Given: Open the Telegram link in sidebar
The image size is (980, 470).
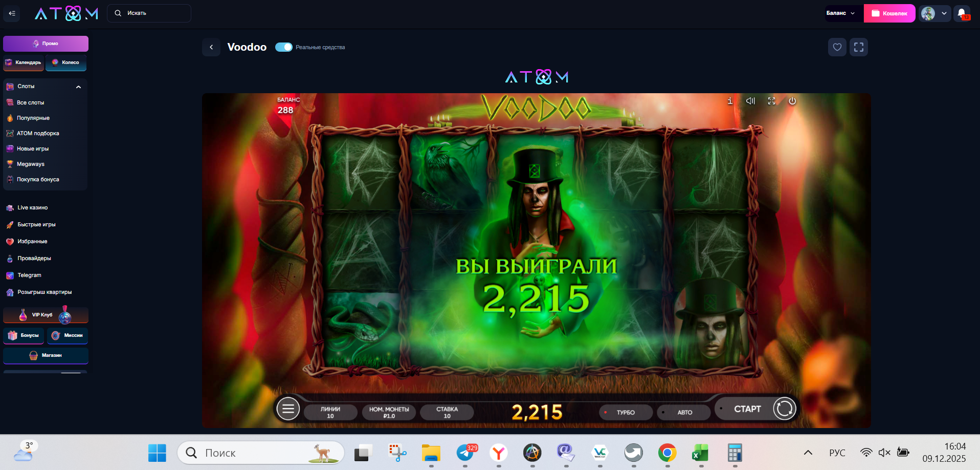Looking at the screenshot, I should (29, 275).
